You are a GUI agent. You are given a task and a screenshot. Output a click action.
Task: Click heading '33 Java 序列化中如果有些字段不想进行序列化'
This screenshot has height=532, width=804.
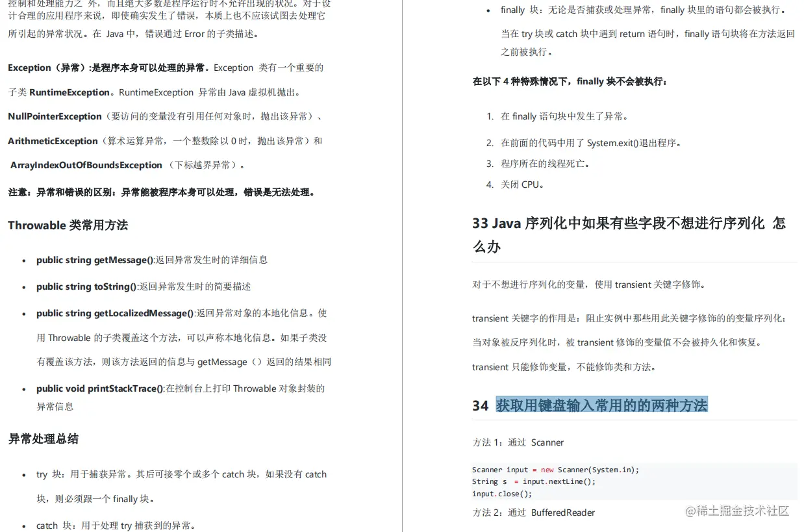(x=629, y=223)
